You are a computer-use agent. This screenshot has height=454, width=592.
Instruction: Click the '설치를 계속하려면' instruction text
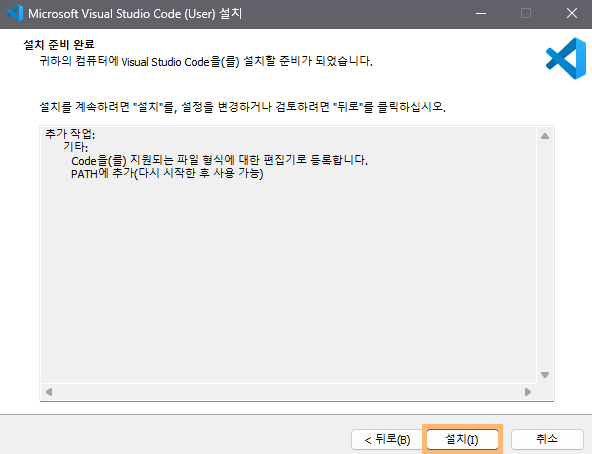(x=242, y=107)
